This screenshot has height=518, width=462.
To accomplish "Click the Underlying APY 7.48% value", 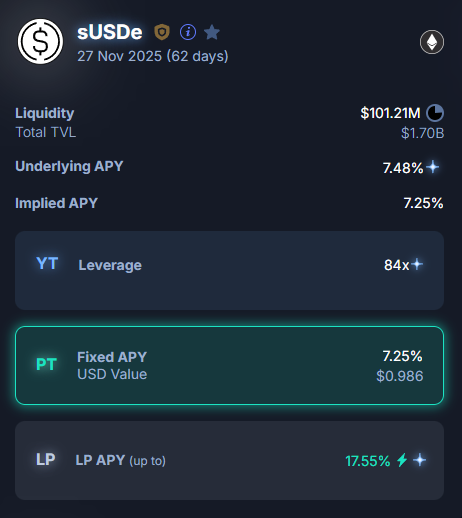I will 403,168.
